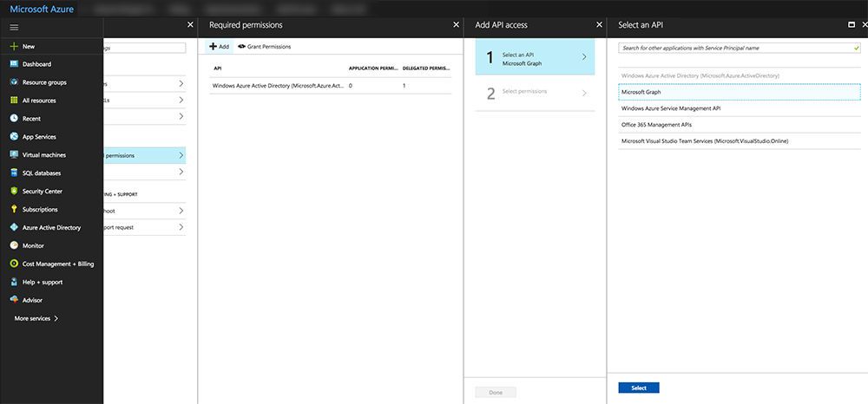
Task: Close the Add API access panel
Action: point(599,25)
